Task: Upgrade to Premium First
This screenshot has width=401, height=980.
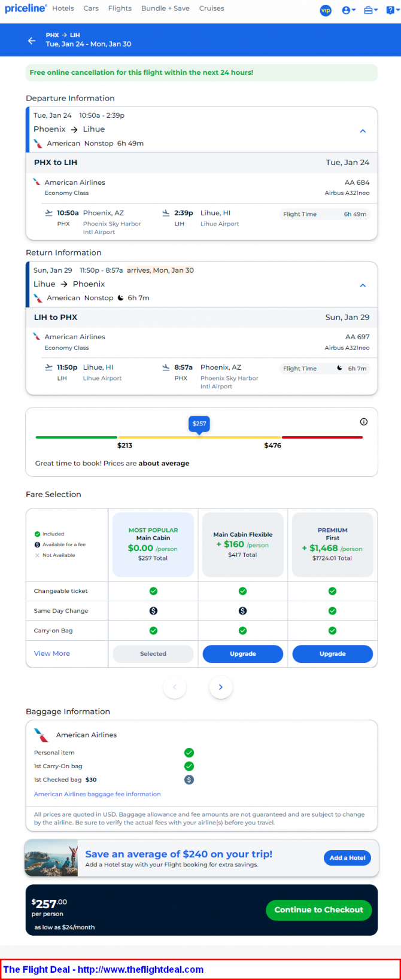Action: 332,654
